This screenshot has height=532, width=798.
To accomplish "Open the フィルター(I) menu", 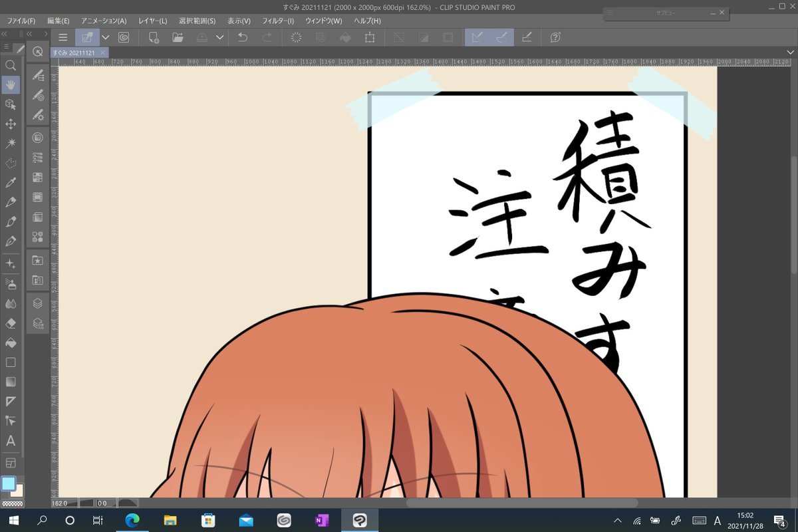I will 279,21.
